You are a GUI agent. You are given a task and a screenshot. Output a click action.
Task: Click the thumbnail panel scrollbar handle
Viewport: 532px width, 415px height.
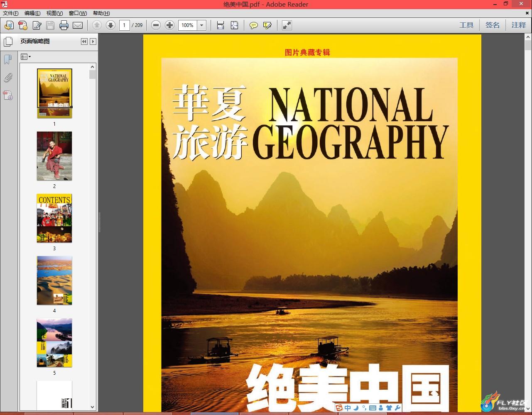(93, 75)
